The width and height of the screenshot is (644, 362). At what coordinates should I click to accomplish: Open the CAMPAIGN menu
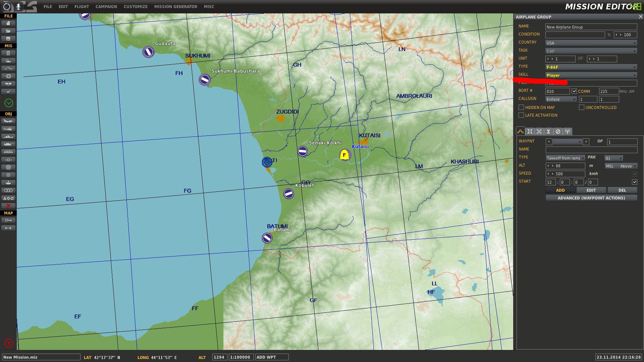(106, 6)
